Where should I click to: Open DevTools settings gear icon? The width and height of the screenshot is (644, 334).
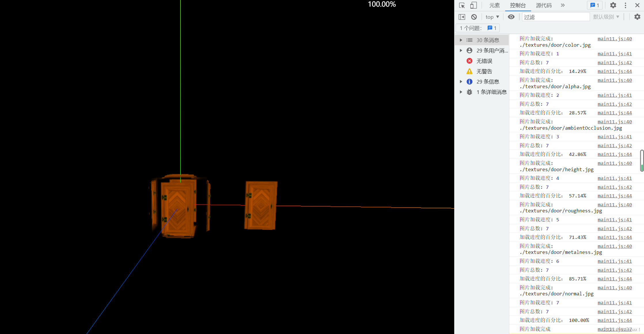[613, 5]
